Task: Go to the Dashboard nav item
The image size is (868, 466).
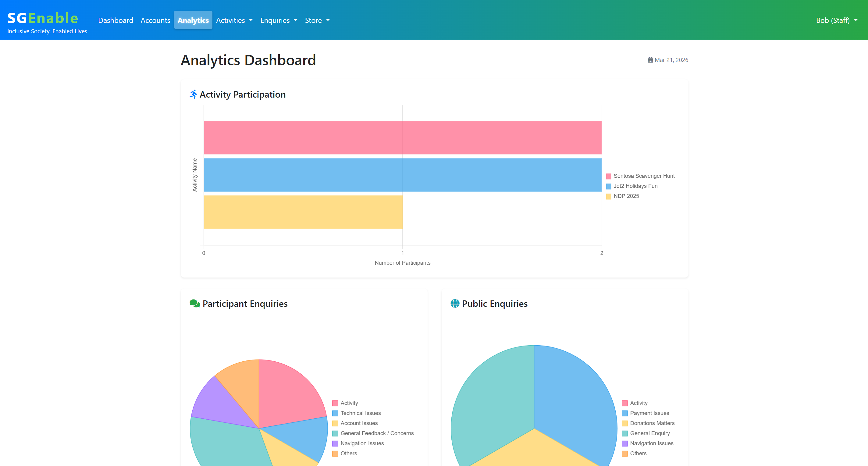Action: point(116,20)
